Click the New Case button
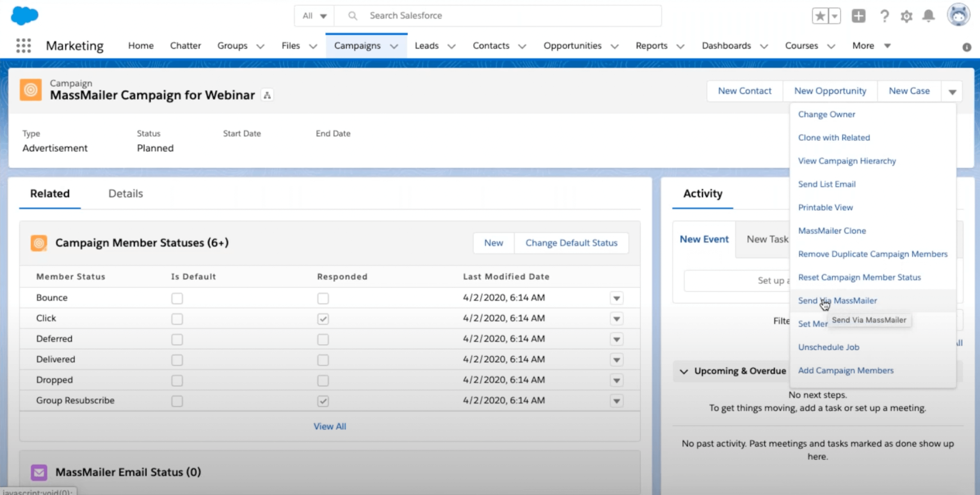Screen dimensions: 980x495 909,91
